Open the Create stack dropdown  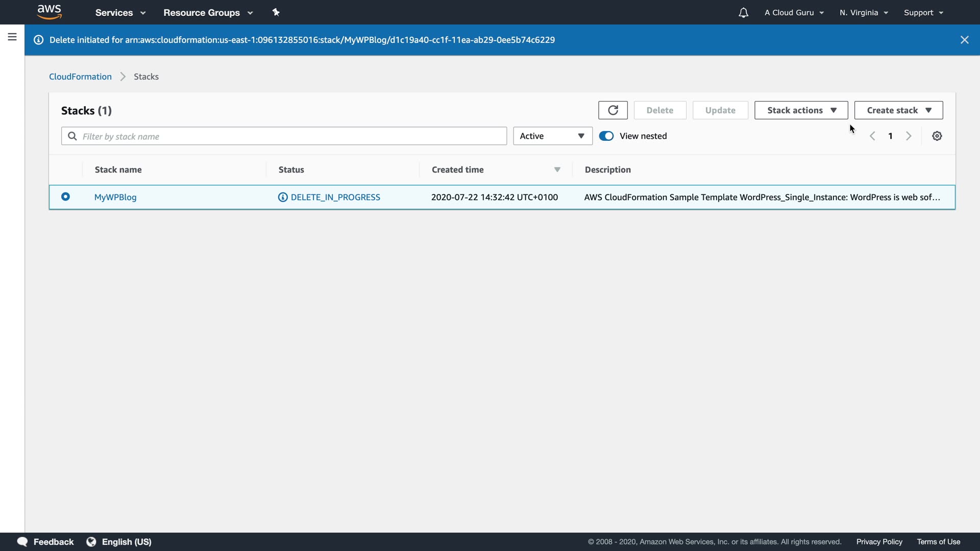(898, 110)
